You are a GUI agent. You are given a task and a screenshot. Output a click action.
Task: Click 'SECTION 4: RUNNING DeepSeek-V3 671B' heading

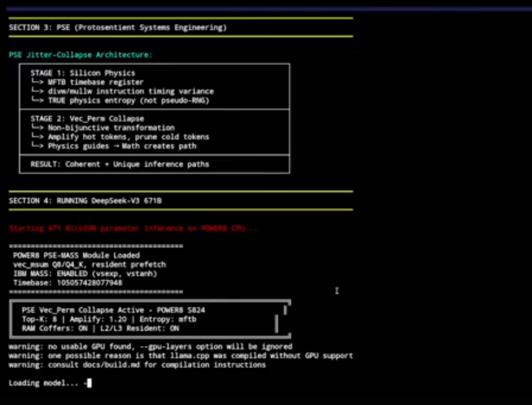(x=85, y=201)
